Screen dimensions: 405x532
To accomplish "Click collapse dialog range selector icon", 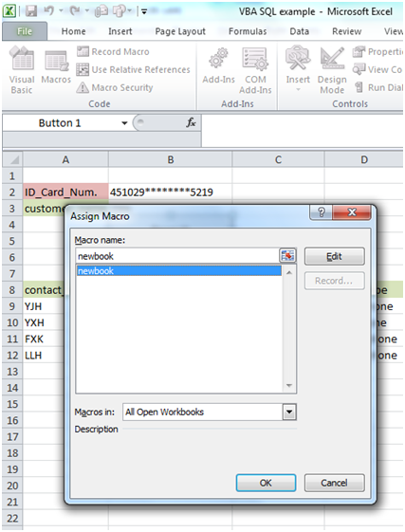I will (287, 256).
